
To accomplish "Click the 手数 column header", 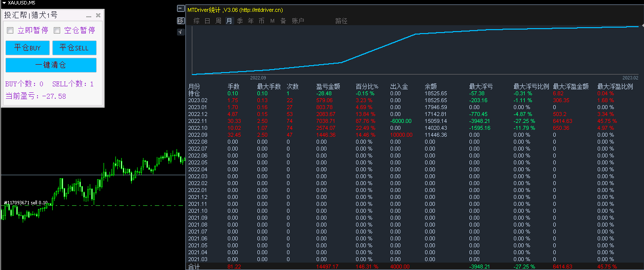I will 234,86.
